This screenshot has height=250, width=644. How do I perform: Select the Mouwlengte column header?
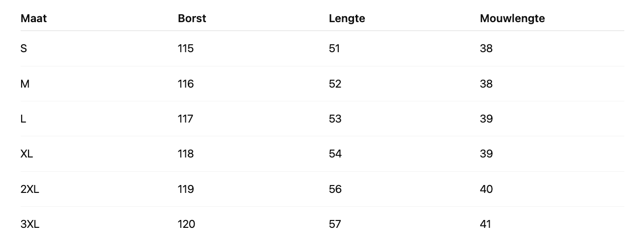pos(512,19)
